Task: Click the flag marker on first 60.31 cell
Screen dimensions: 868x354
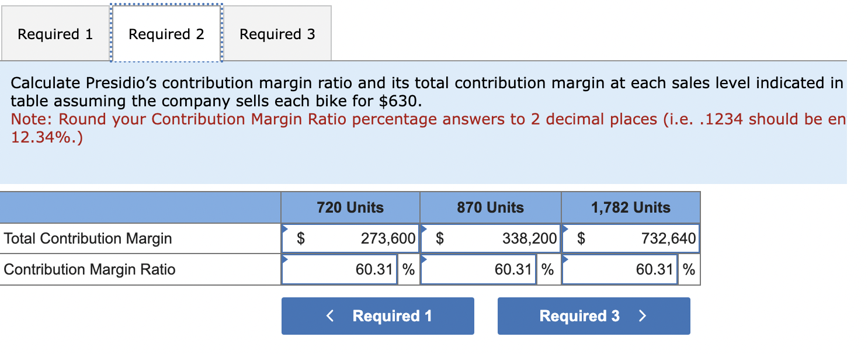Action: click(286, 260)
